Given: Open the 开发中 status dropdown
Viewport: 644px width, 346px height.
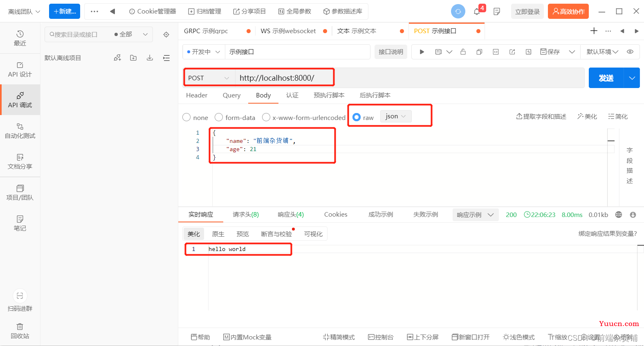Looking at the screenshot, I should (204, 52).
